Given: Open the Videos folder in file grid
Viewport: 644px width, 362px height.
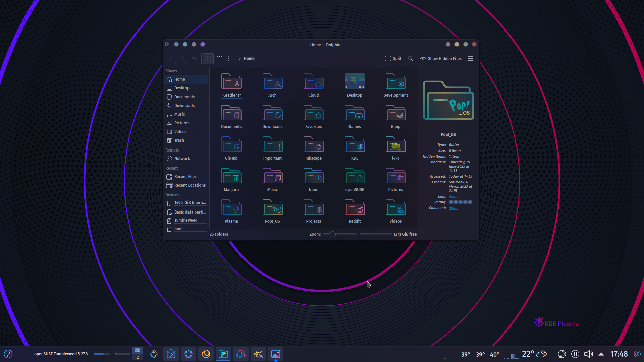Looking at the screenshot, I should 395,211.
